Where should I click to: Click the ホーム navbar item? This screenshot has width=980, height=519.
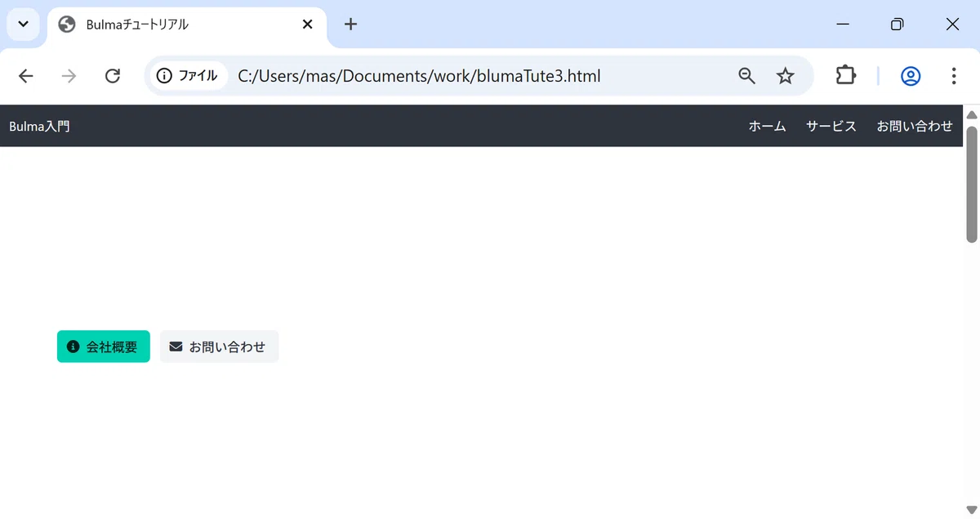tap(767, 126)
